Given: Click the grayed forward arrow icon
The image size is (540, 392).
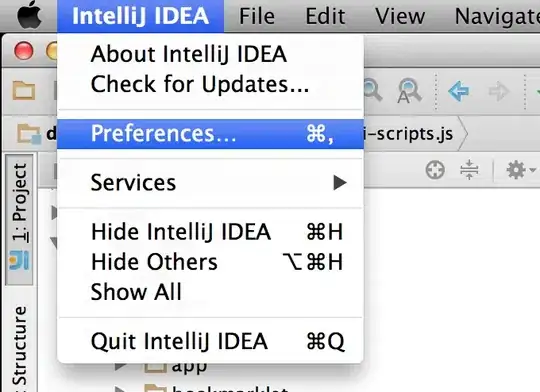Looking at the screenshot, I should [x=499, y=91].
